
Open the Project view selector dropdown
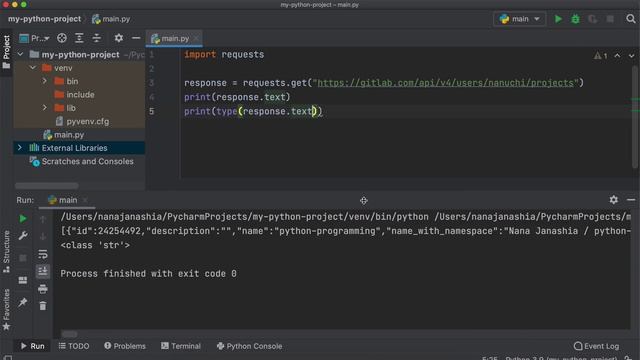coord(34,38)
